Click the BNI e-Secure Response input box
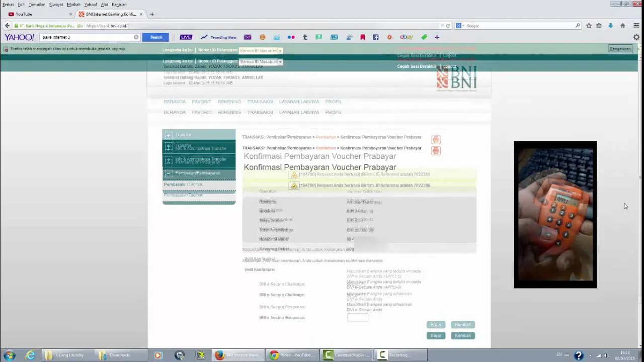The width and height of the screenshot is (644, 362). click(358, 317)
